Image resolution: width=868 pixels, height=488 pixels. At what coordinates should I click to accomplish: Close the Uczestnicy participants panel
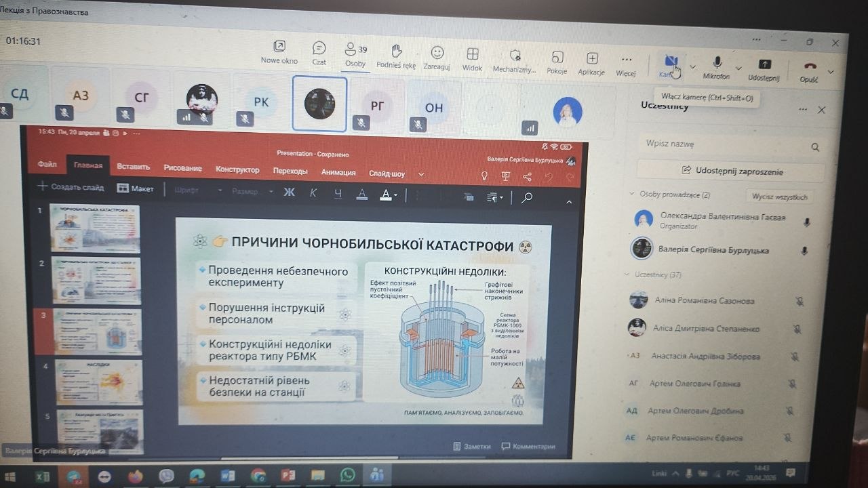click(x=821, y=110)
